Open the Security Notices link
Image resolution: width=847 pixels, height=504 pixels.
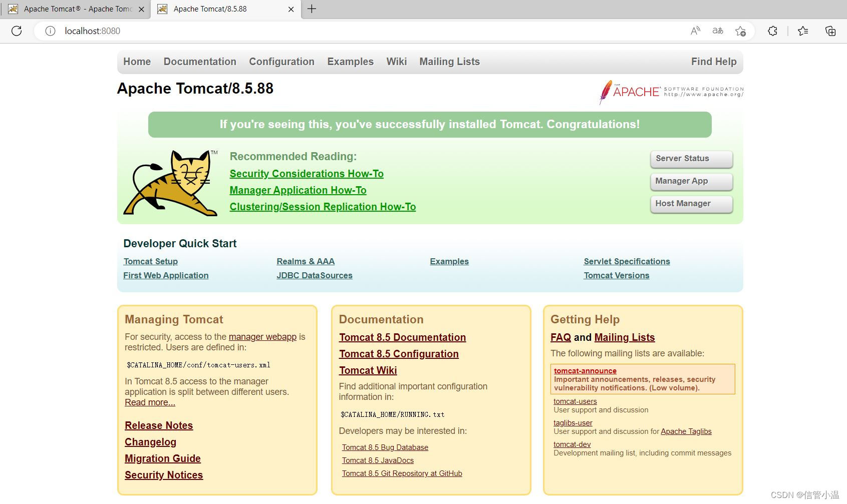(x=164, y=475)
